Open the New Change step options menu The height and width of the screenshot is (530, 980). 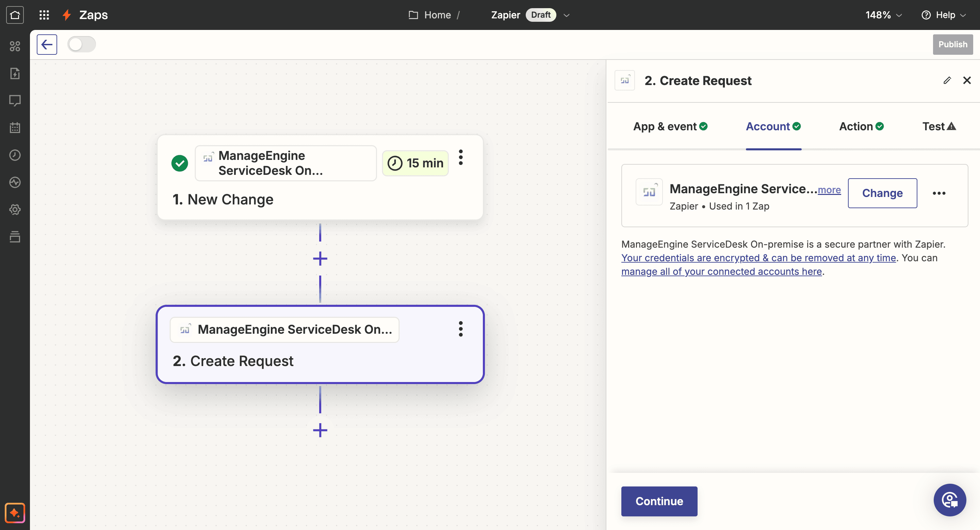pos(461,157)
